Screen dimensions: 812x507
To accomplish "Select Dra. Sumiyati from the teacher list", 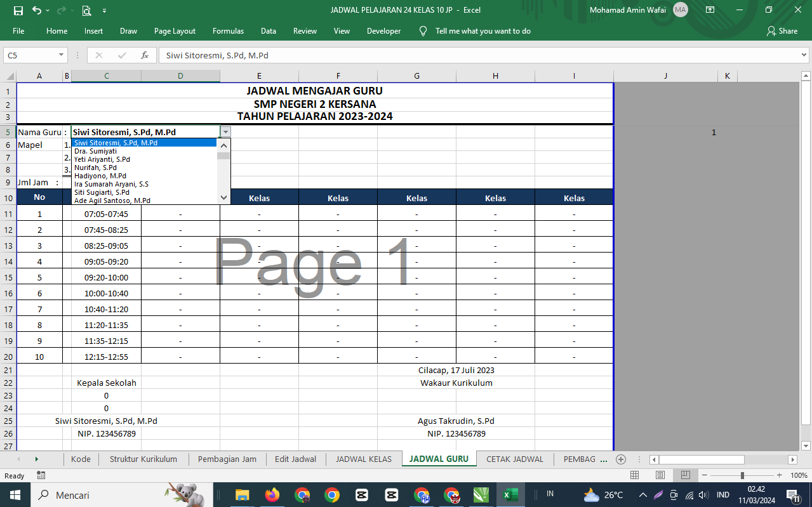I will point(95,151).
